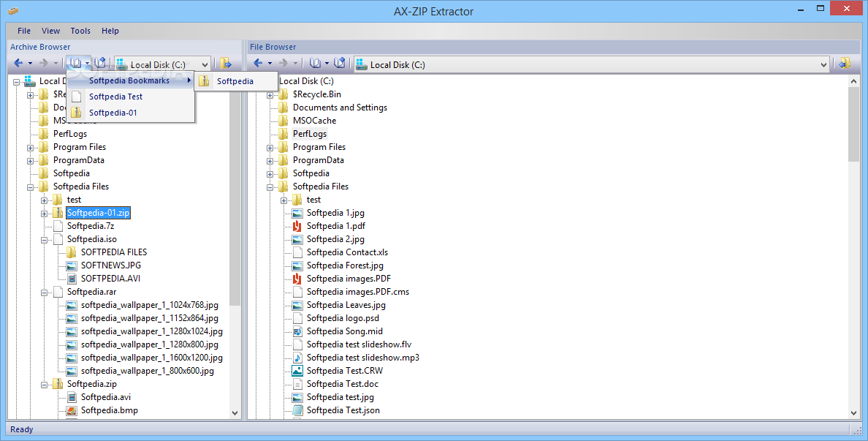Click the extract-to-folder icon in Archive Browser
Image resolution: width=868 pixels, height=441 pixels.
[x=225, y=64]
